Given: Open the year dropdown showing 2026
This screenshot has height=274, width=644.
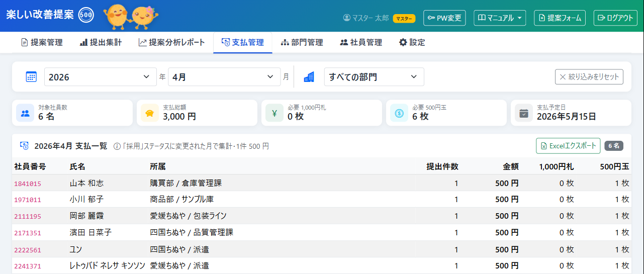Looking at the screenshot, I should (101, 77).
